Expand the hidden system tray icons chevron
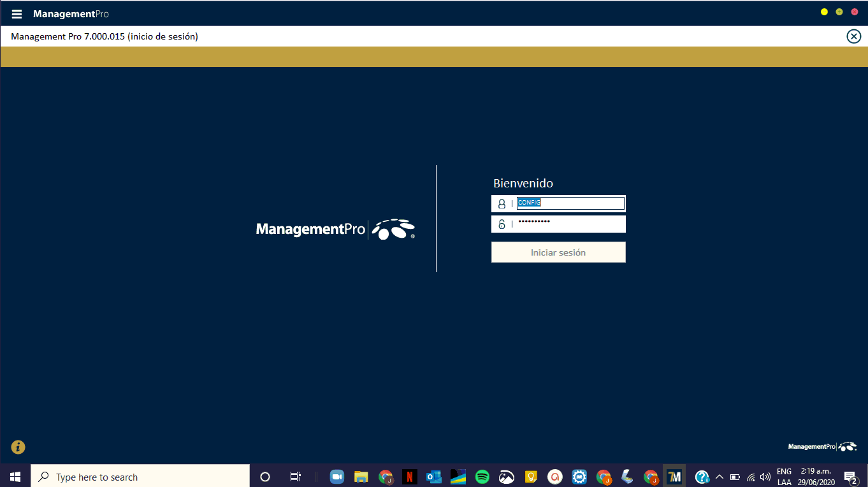Screen dimensions: 868x487 (x=720, y=477)
